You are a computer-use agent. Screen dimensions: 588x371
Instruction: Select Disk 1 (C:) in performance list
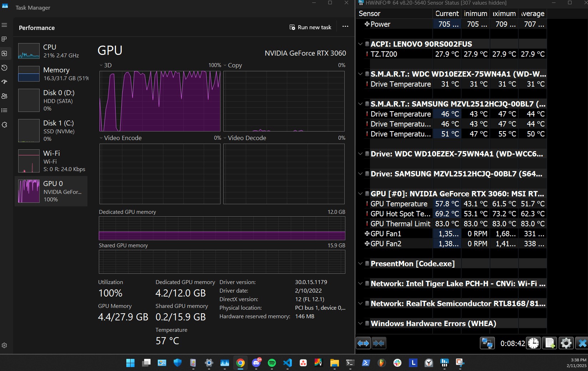coord(51,130)
